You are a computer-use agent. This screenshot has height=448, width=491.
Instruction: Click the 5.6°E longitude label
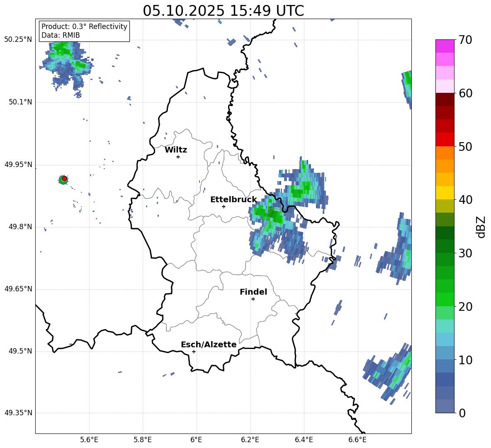(x=89, y=440)
